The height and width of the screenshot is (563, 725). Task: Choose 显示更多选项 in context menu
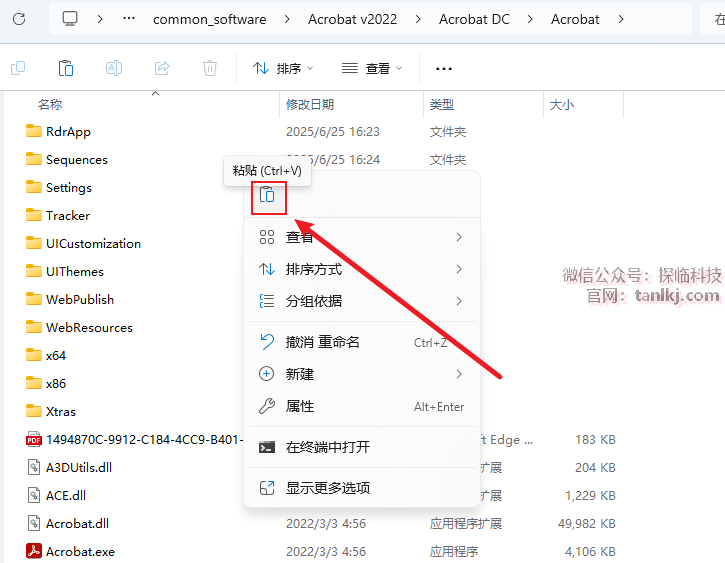click(x=362, y=488)
